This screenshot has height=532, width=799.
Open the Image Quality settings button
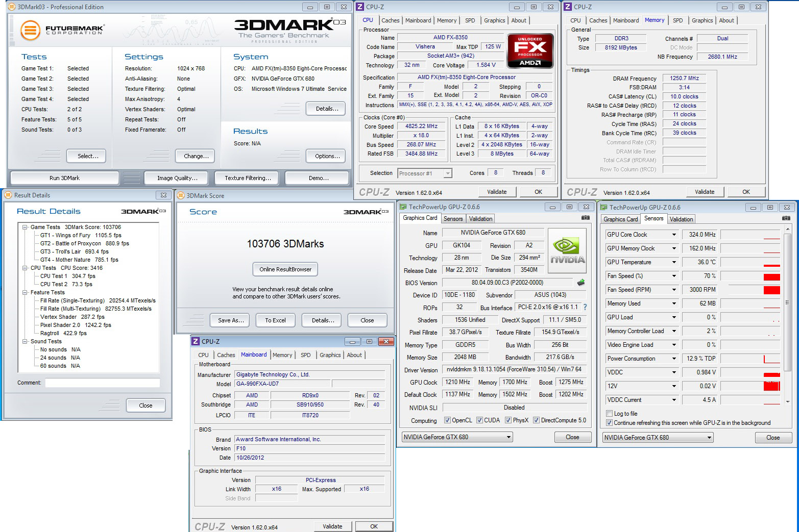[x=177, y=178]
